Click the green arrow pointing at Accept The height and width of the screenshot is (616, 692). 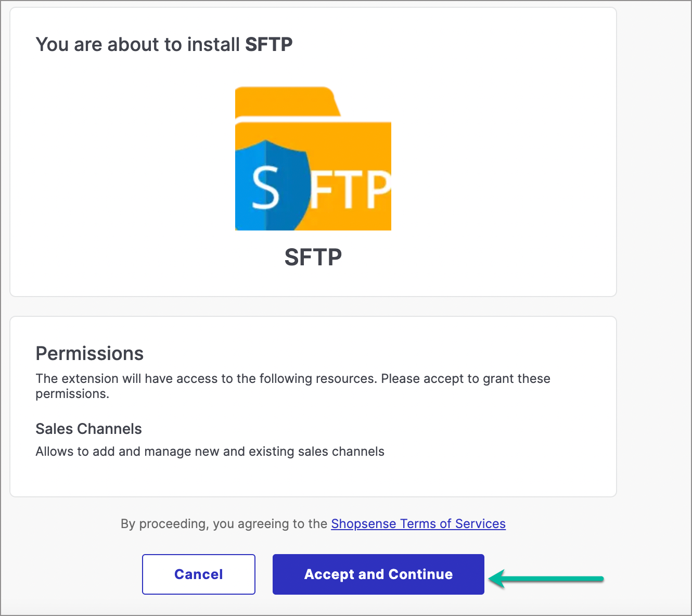pyautogui.click(x=546, y=579)
